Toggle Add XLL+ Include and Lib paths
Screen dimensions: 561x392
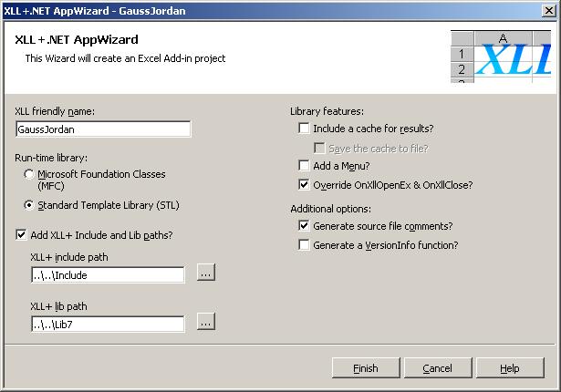(22, 235)
